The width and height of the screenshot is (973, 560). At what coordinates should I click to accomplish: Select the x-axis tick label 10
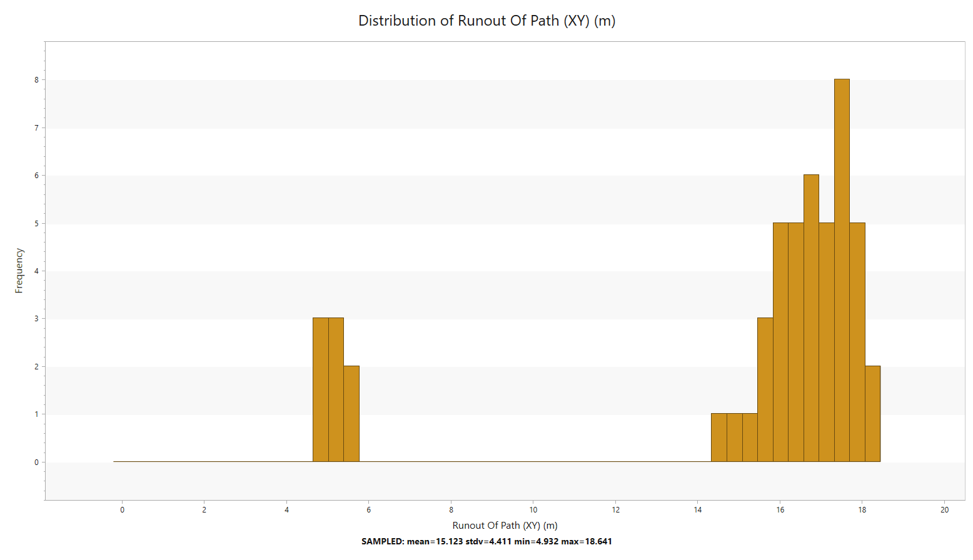pyautogui.click(x=533, y=510)
